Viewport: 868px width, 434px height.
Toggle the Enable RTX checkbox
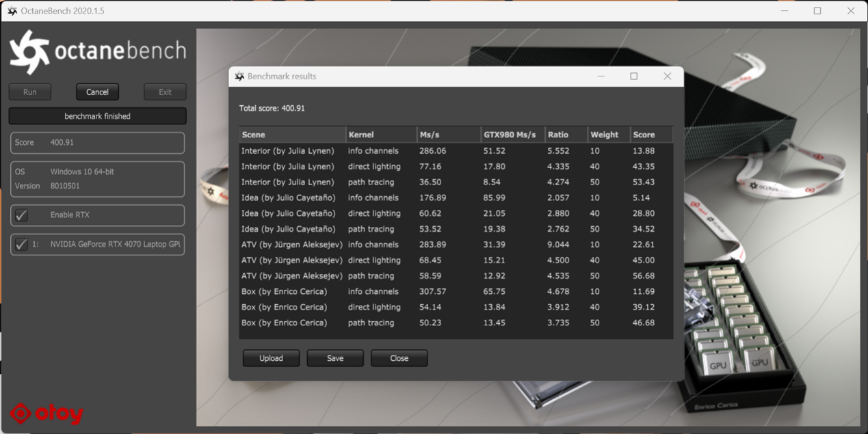click(x=21, y=215)
